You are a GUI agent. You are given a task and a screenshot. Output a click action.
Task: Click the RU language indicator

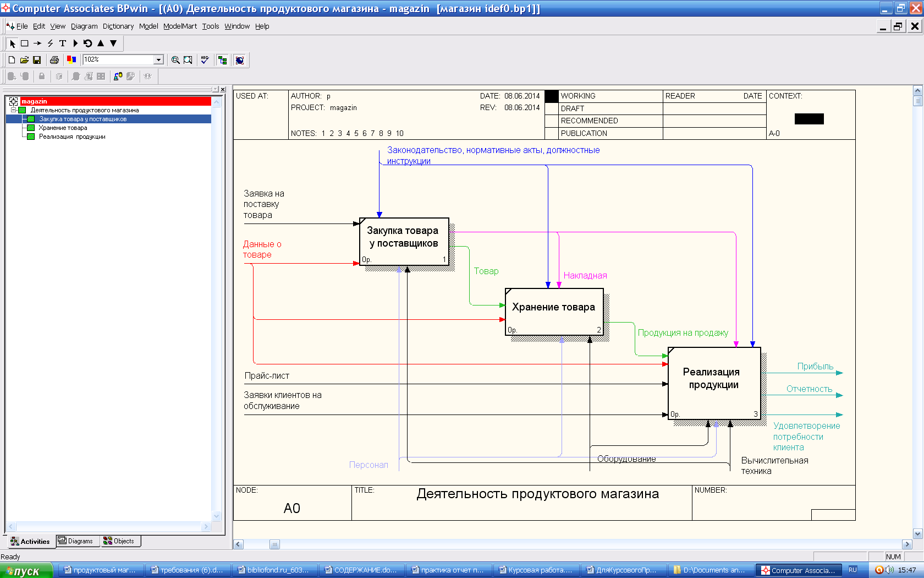click(x=853, y=570)
